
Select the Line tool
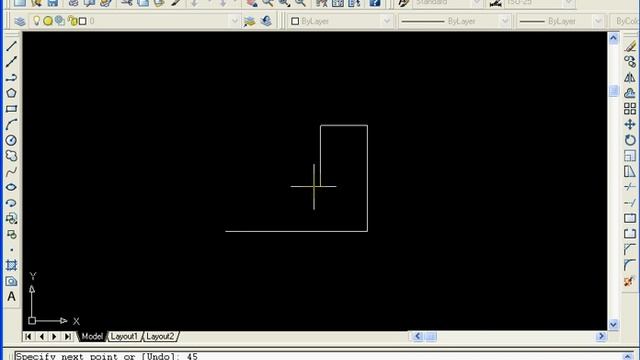point(11,46)
